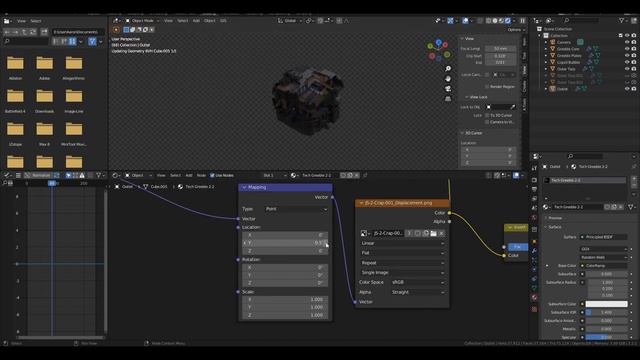Click the material tab icon in Properties sidebar
The image size is (640, 360).
click(534, 298)
